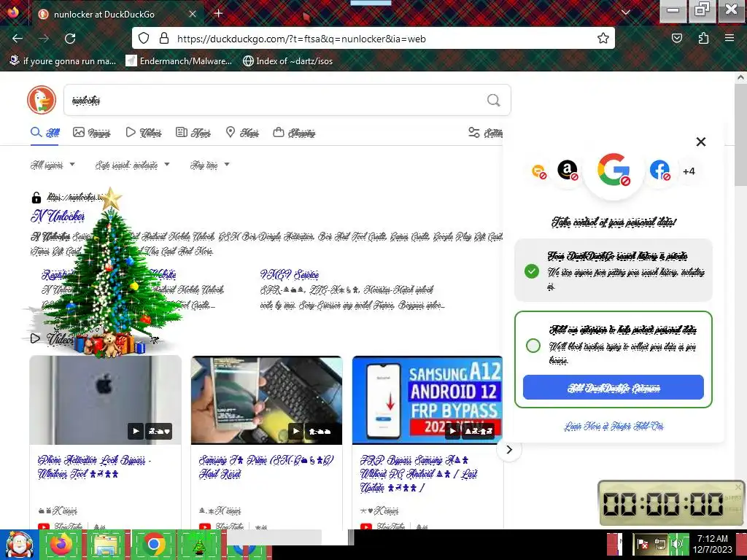
Task: Select the nunlocker at DuckDuckGo browser tab
Action: tap(117, 14)
